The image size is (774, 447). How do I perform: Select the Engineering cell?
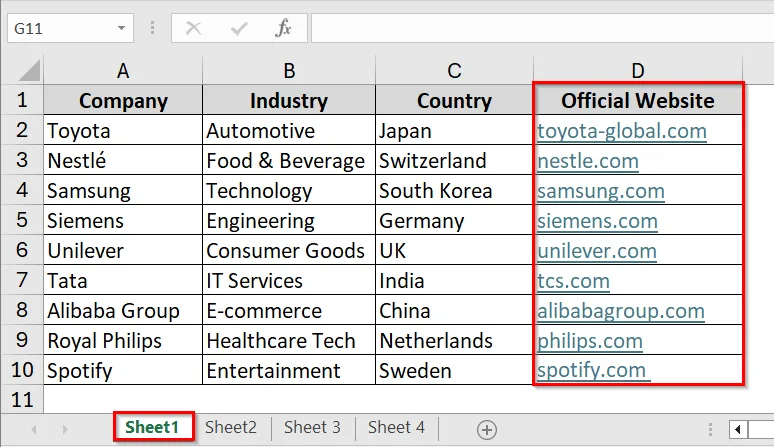289,220
